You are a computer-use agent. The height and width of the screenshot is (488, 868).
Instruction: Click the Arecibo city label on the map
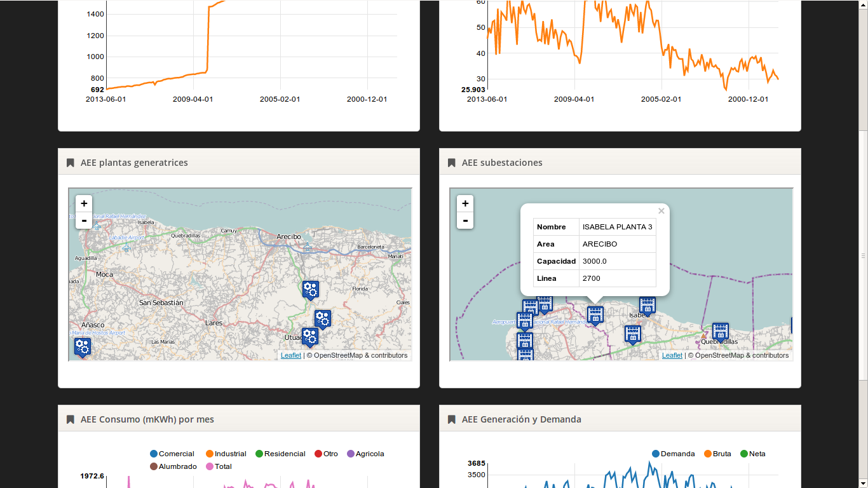[x=288, y=236]
